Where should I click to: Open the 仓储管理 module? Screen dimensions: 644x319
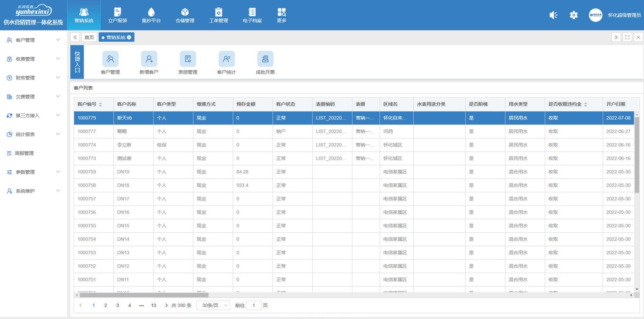(x=185, y=15)
